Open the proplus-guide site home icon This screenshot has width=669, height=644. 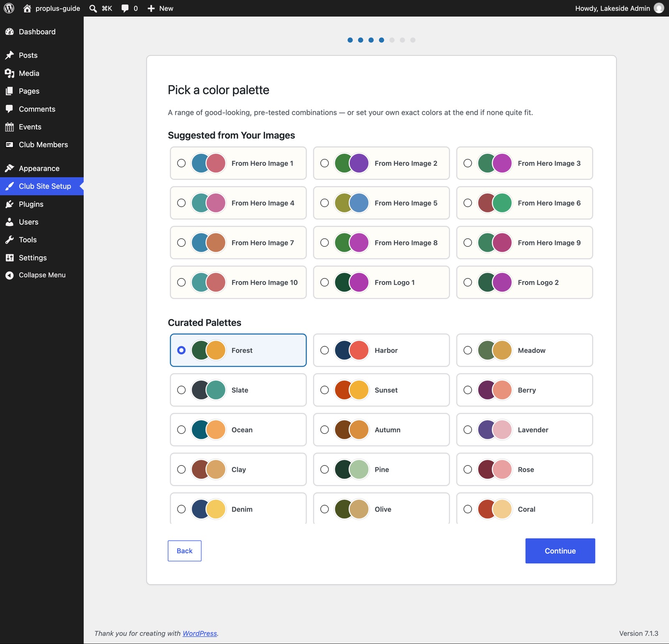coord(27,8)
